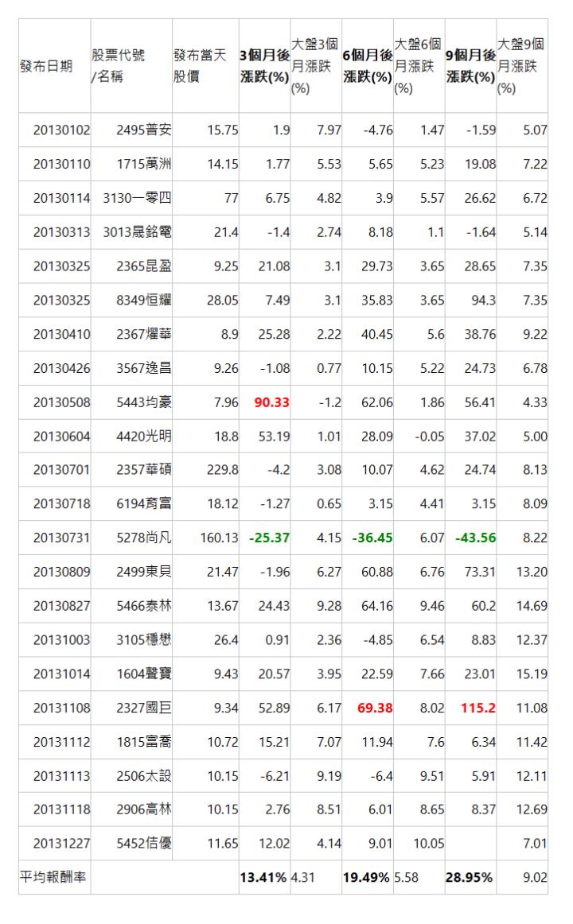The width and height of the screenshot is (573, 924).
Task: Click the value 64.16
Action: pyautogui.click(x=377, y=607)
